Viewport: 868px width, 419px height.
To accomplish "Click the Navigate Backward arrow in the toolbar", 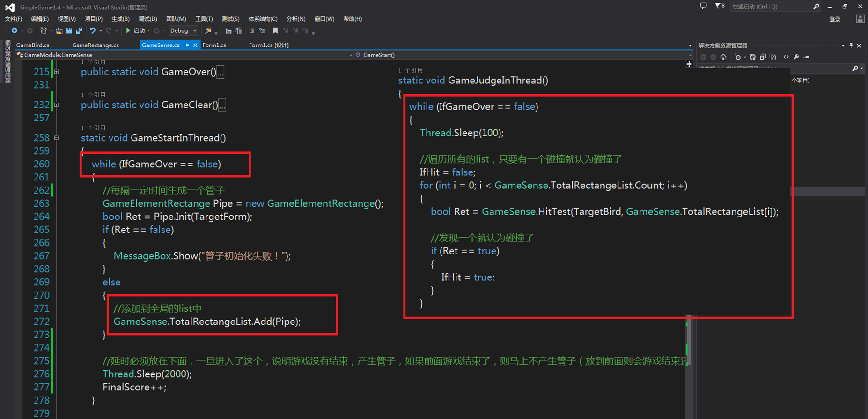I will click(x=15, y=30).
